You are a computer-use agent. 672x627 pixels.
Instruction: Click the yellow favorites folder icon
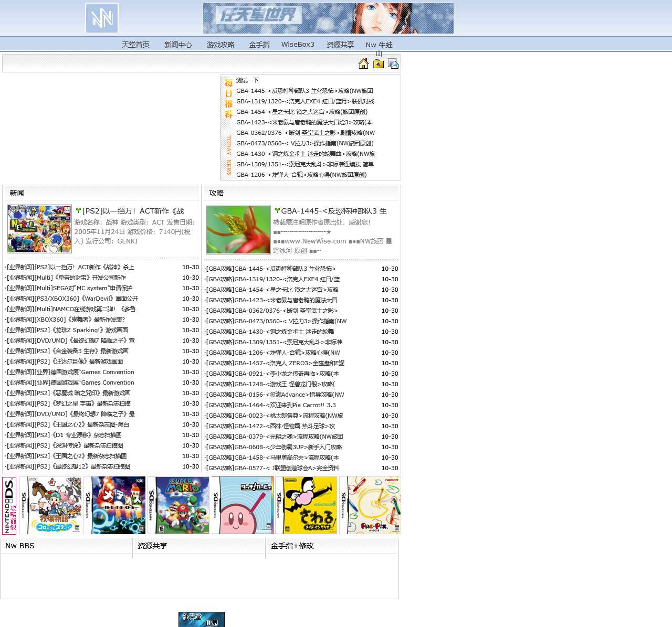(x=379, y=64)
